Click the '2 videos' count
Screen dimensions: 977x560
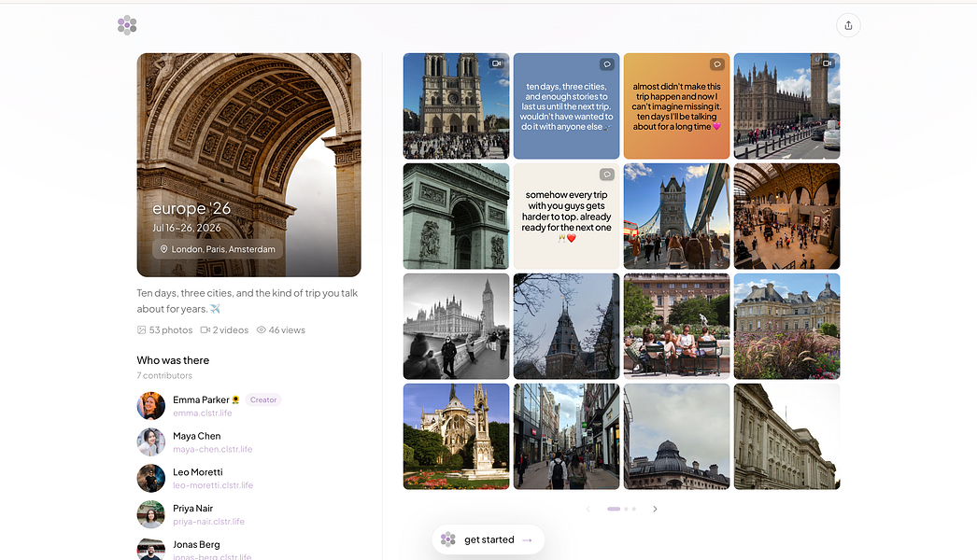click(x=231, y=330)
